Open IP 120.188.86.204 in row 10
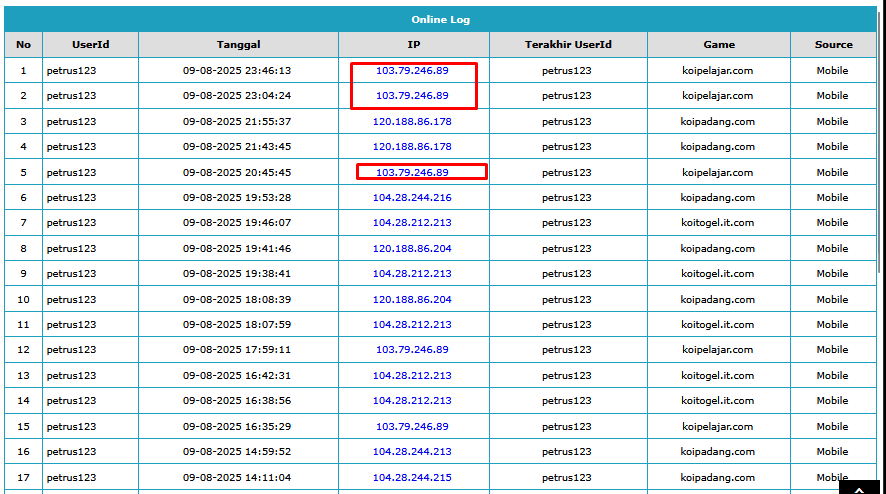The height and width of the screenshot is (494, 886). click(x=412, y=300)
